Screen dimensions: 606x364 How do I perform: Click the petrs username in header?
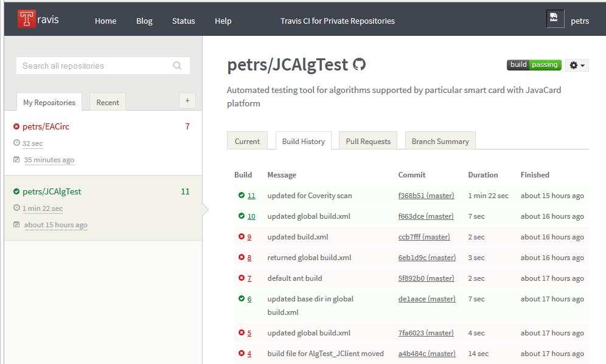580,21
